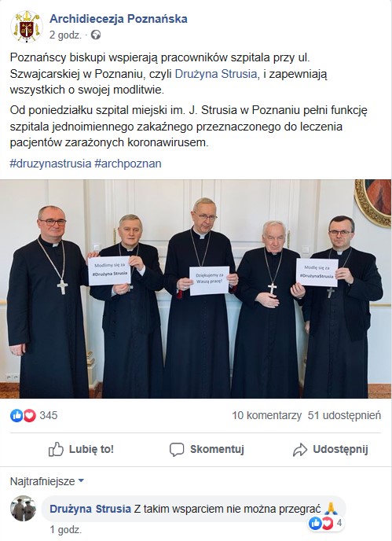View the 51 udostępnień link
The width and height of the screenshot is (392, 541).
point(344,415)
